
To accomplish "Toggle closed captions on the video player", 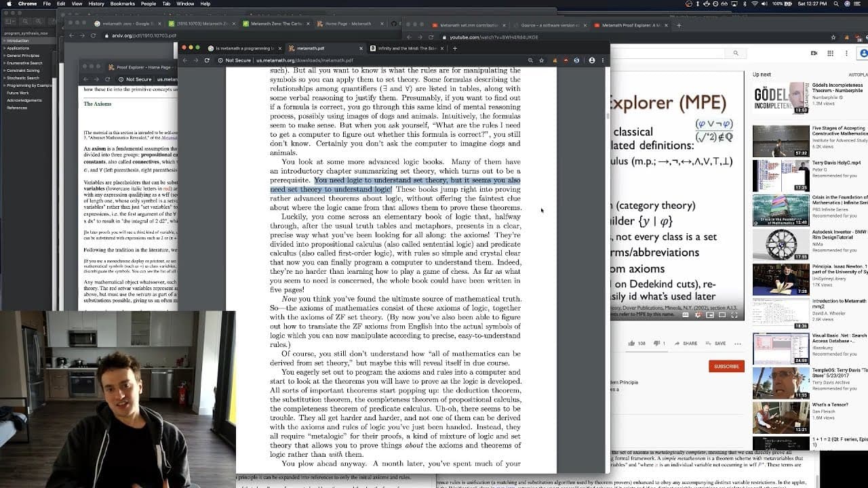I will pos(686,315).
